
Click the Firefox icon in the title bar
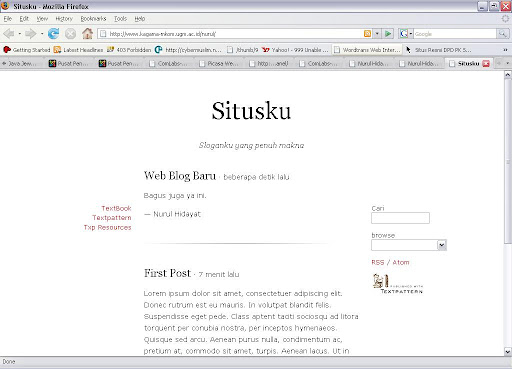point(5,6)
